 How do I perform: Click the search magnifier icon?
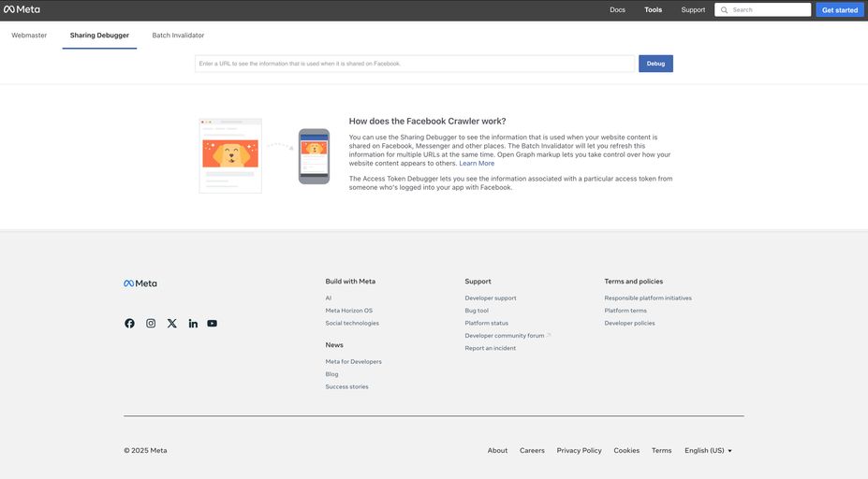click(725, 10)
